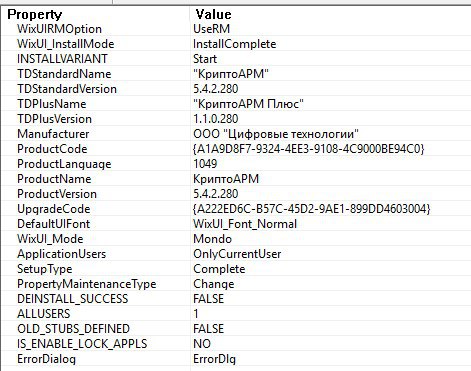Image resolution: width=471 pixels, height=371 pixels.
Task: Click the Start value cell
Action: (x=205, y=59)
